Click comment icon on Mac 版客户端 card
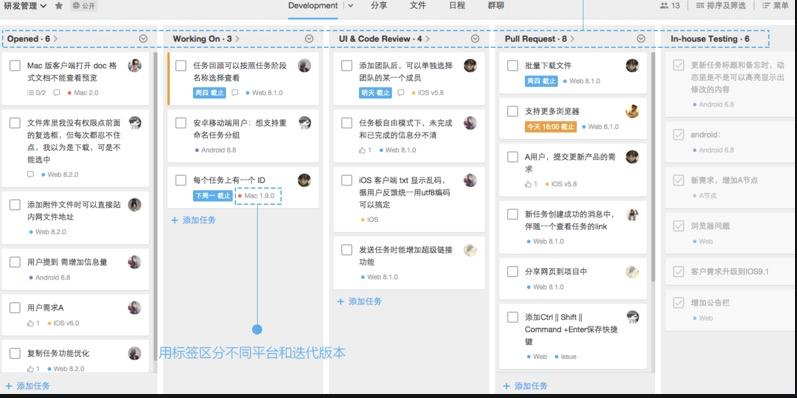Viewport: 797px width, 398px height. [56, 93]
